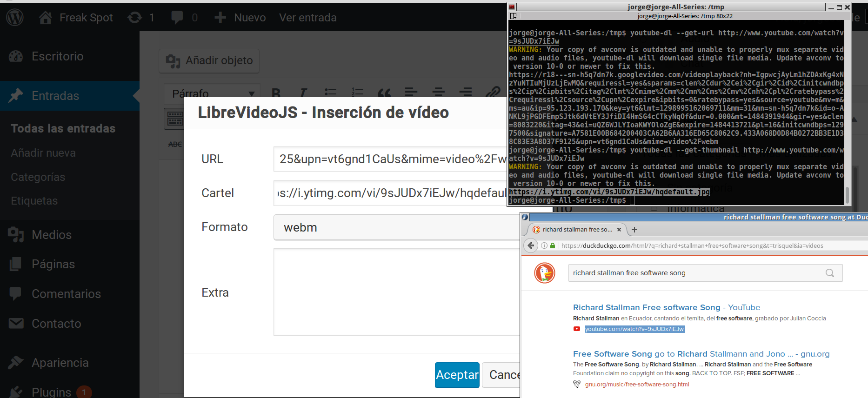Tick the Informática category checkbox
The height and width of the screenshot is (398, 868).
point(654,208)
